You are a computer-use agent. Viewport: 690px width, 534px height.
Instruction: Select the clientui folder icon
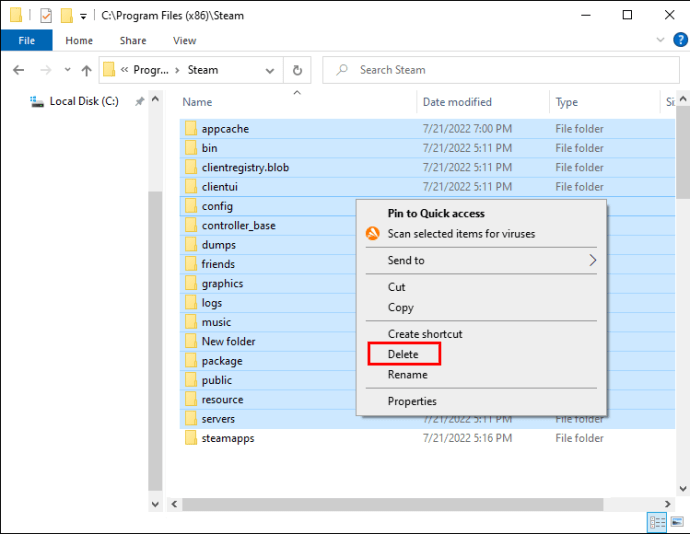click(191, 187)
